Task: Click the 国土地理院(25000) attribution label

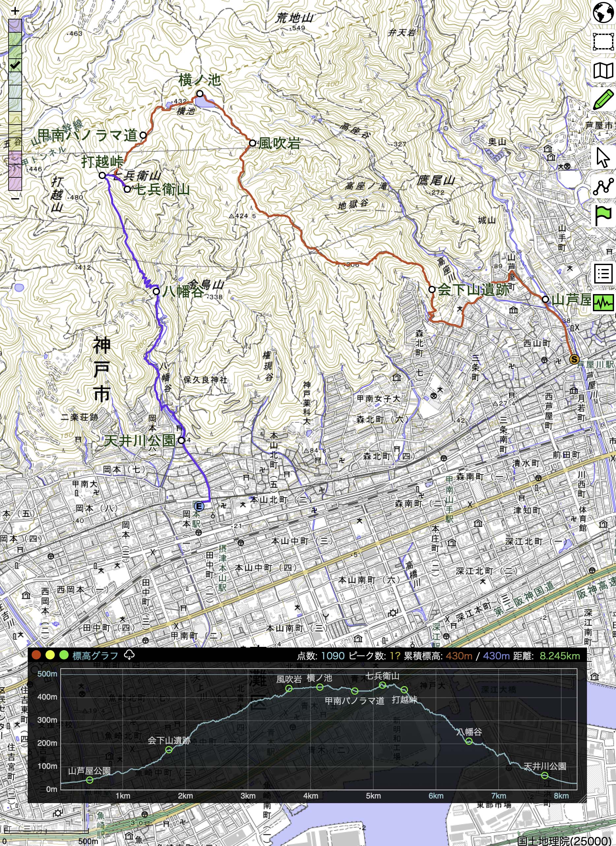Action: 566,841
